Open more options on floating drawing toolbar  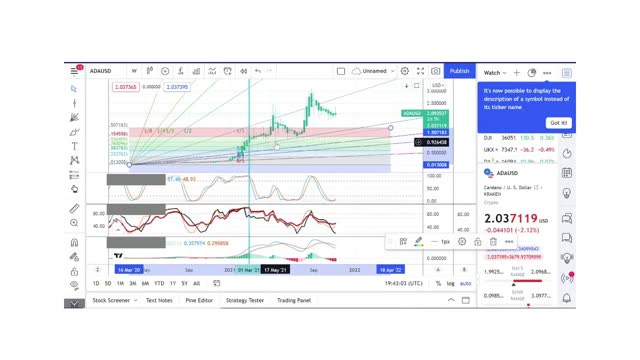tap(509, 242)
